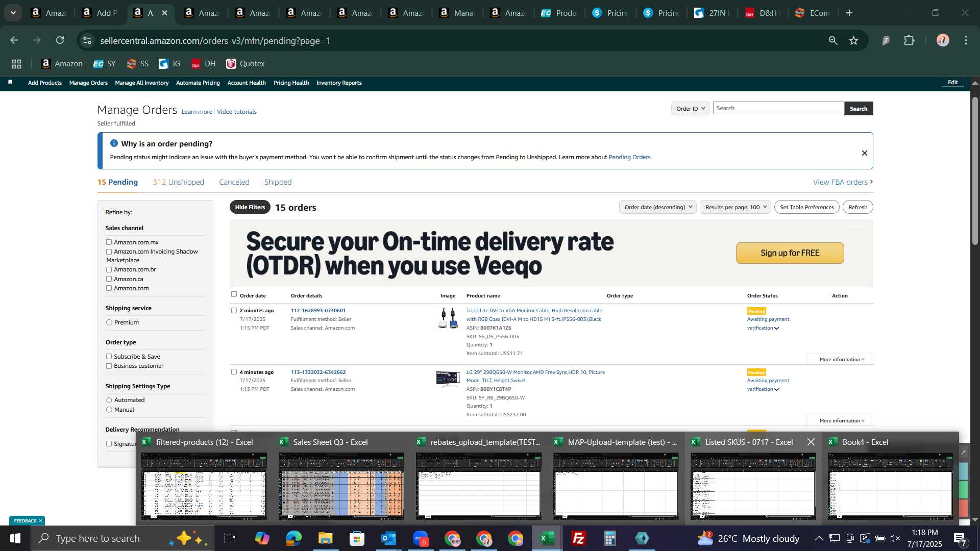Open Outlook from the taskbar
980x551 pixels.
389,538
